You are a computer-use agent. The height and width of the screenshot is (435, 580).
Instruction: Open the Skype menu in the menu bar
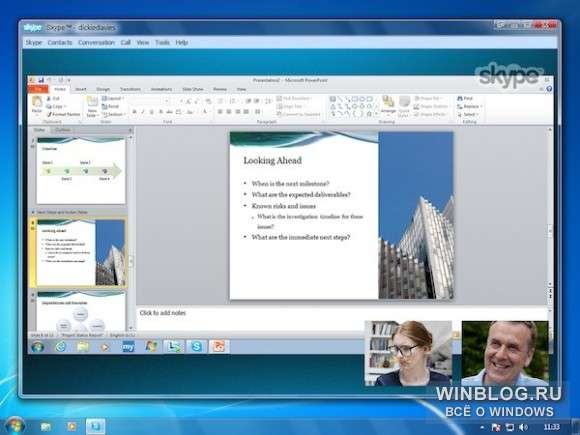[x=34, y=43]
